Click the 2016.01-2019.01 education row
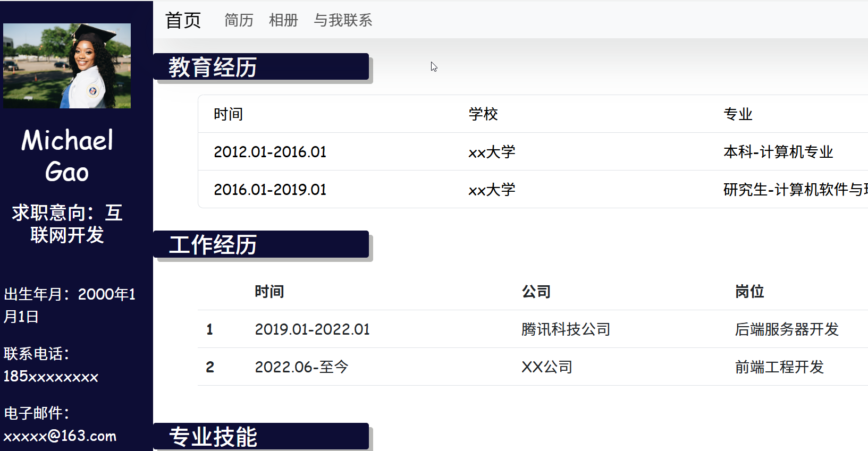The image size is (868, 451). [x=270, y=190]
